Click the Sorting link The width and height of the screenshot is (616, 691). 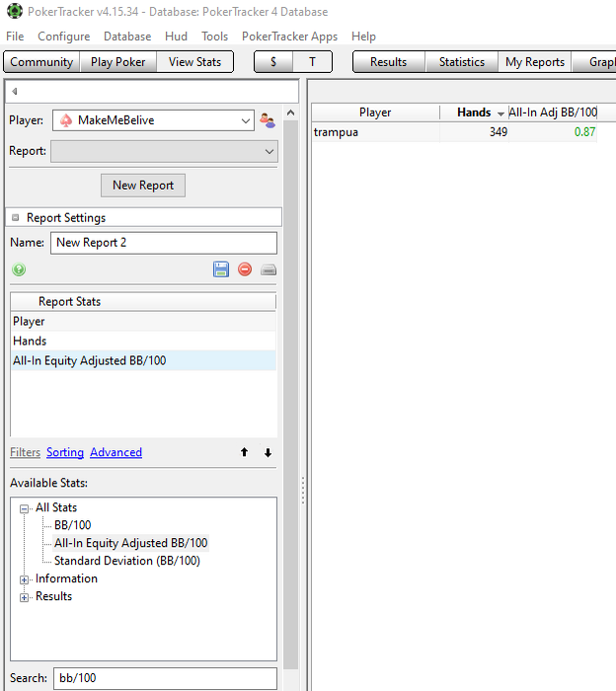(x=65, y=452)
